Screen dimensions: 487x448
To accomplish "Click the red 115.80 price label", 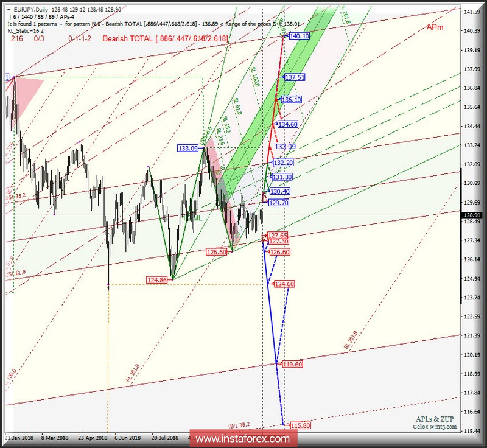I will pyautogui.click(x=300, y=425).
